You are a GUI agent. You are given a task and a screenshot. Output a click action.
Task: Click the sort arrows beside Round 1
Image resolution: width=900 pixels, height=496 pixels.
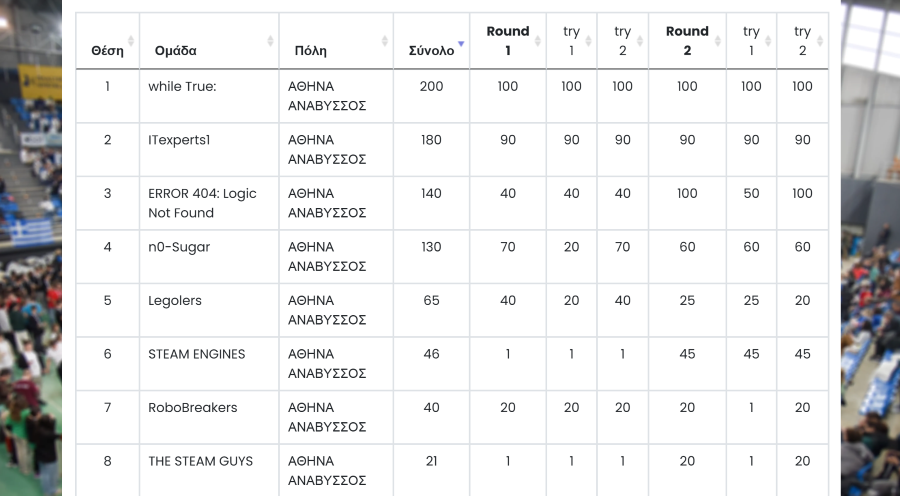(540, 41)
